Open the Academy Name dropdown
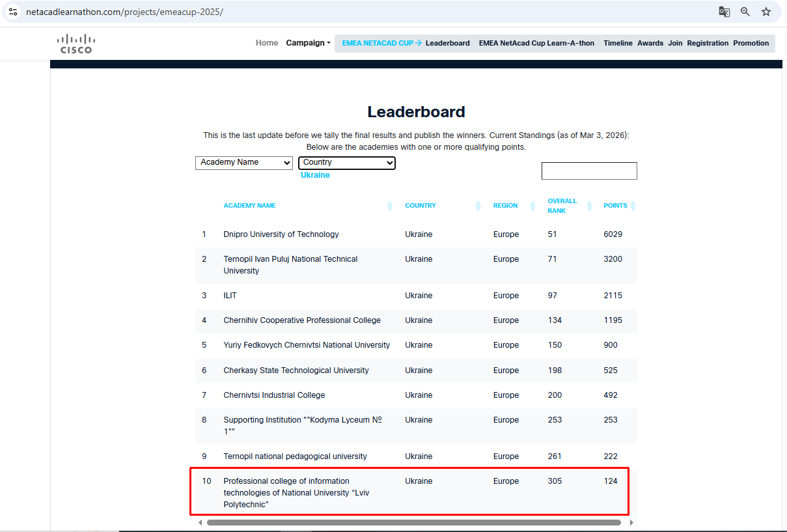Viewport: 787px width, 532px height. pos(244,163)
